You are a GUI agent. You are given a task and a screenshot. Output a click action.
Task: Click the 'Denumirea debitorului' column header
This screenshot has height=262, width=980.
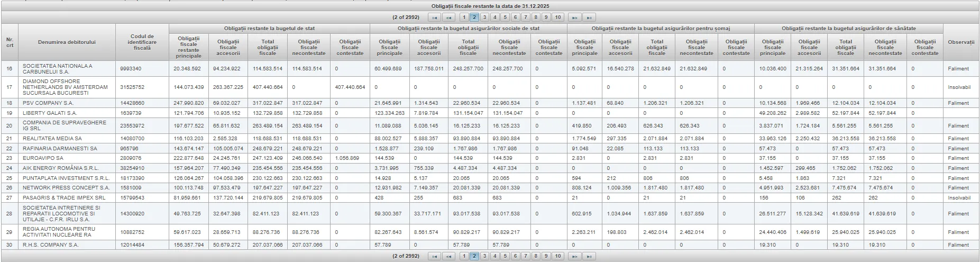(x=67, y=42)
